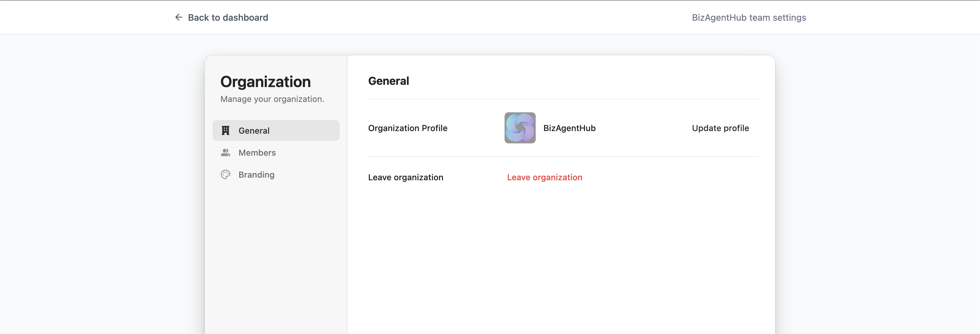Viewport: 980px width, 334px height.
Task: Click the 'Manage your organization.' subtitle
Action: (273, 99)
